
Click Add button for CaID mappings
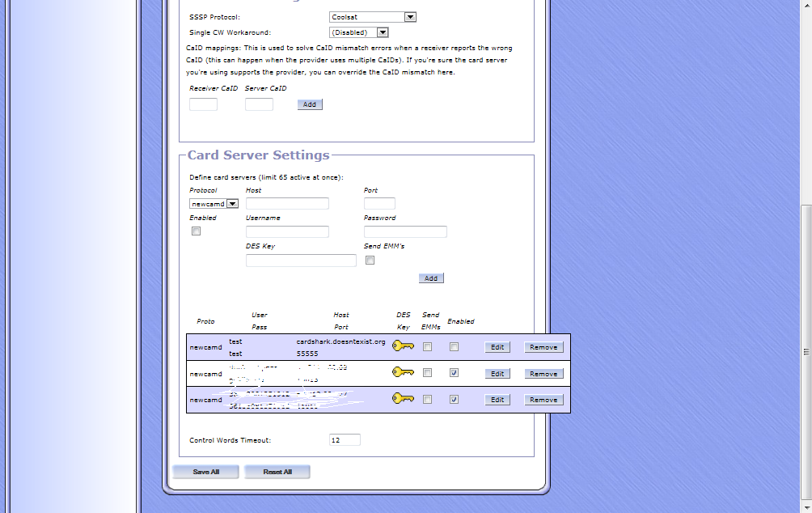pos(310,104)
